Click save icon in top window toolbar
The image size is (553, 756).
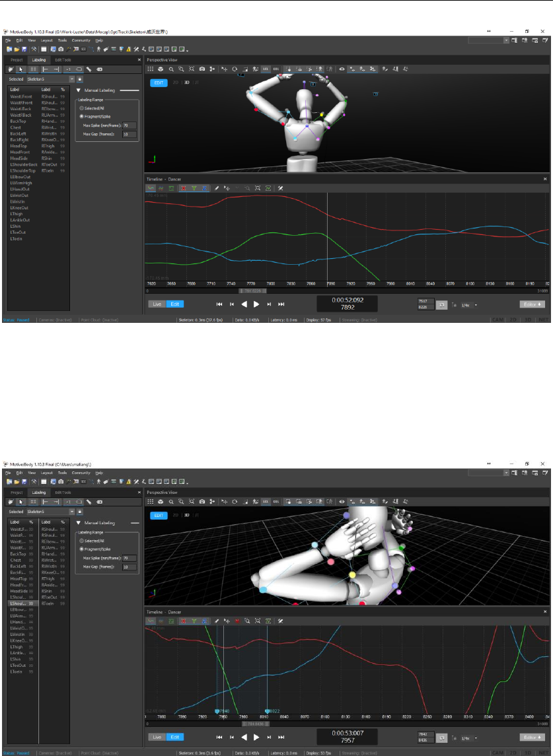pos(24,49)
